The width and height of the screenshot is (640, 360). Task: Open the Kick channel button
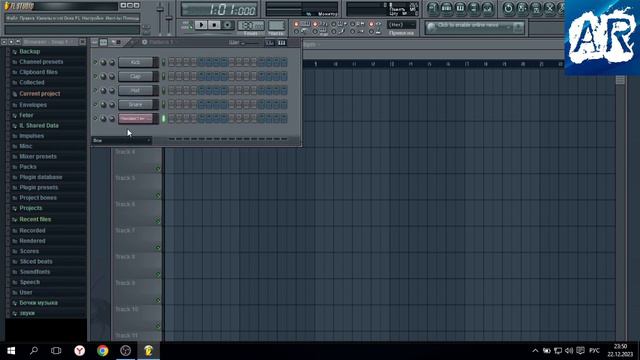click(136, 62)
